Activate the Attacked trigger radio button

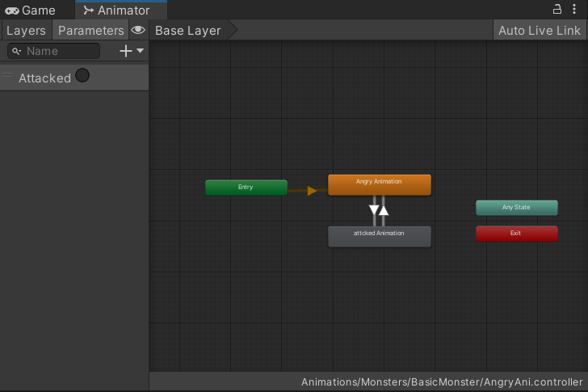[x=82, y=75]
